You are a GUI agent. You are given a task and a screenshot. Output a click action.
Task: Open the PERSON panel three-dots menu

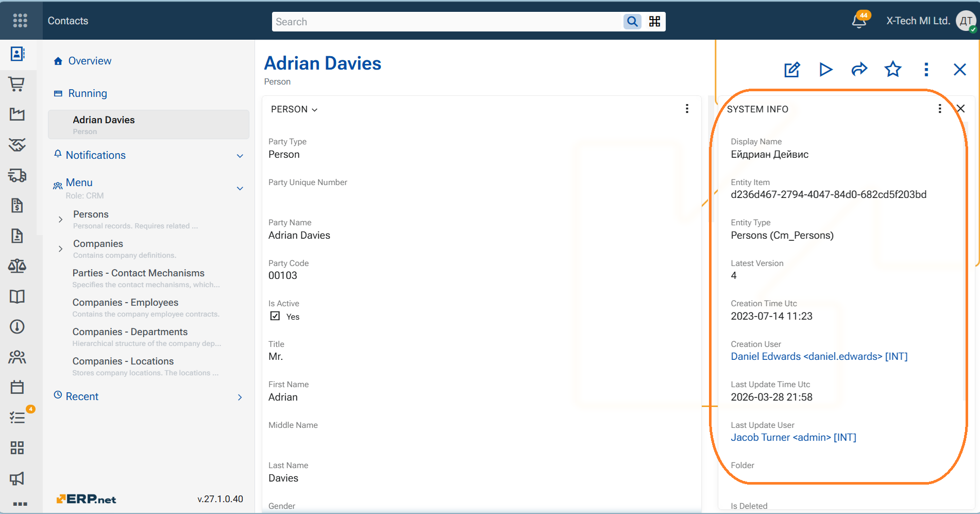pyautogui.click(x=687, y=109)
